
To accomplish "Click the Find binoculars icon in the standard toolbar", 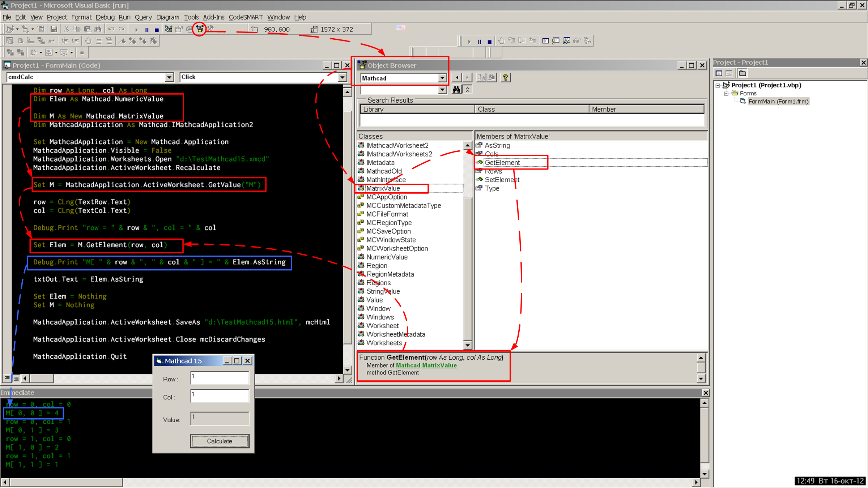I will 98,29.
